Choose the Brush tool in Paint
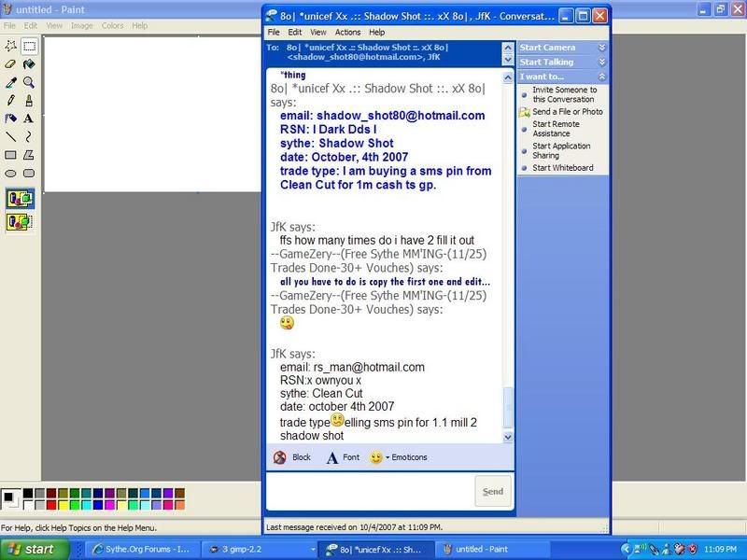 [x=29, y=101]
